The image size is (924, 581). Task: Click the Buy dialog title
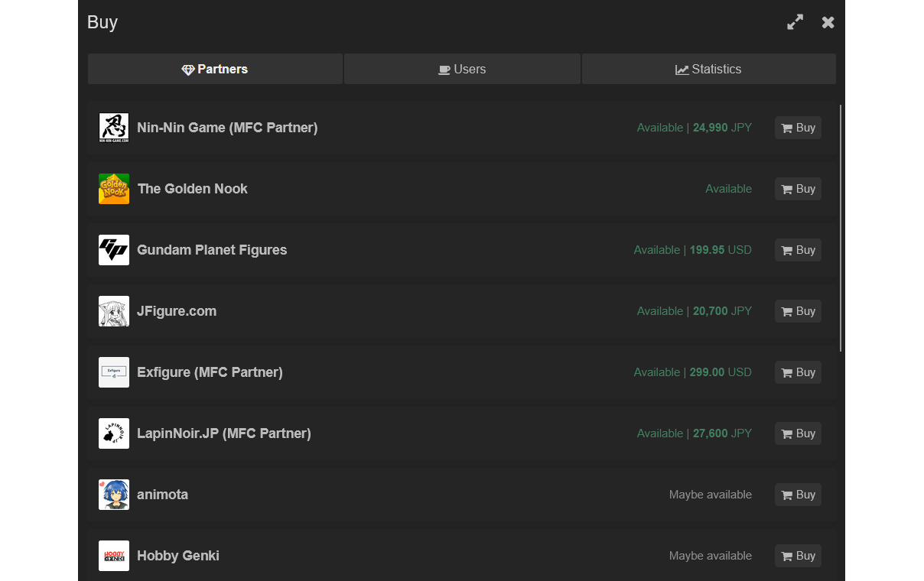tap(102, 22)
